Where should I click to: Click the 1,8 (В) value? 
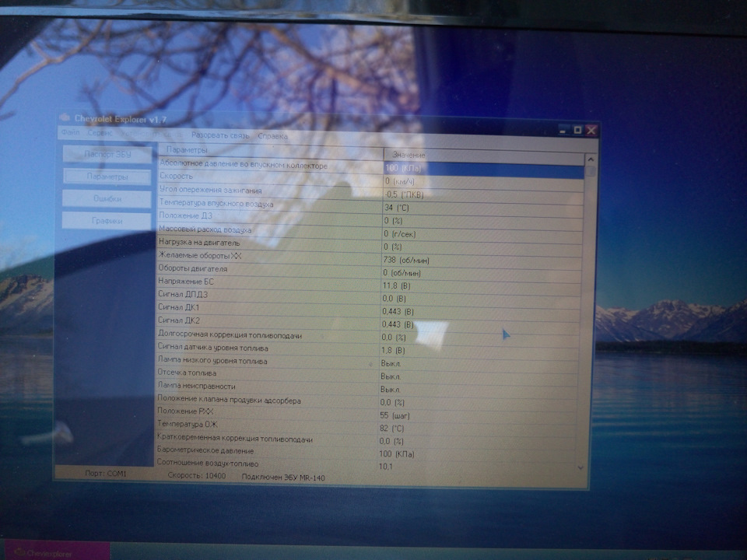[x=393, y=351]
